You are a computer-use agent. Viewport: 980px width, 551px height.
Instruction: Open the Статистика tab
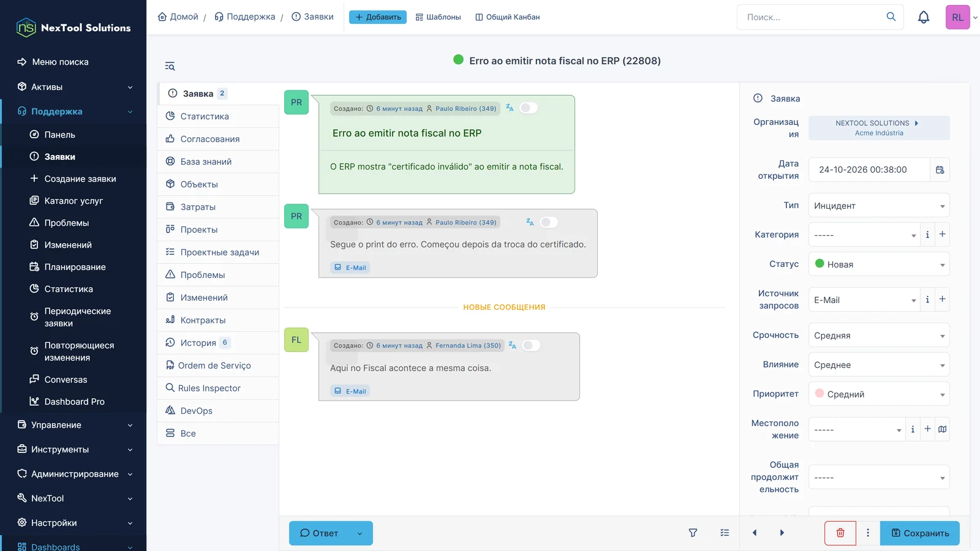(218, 116)
